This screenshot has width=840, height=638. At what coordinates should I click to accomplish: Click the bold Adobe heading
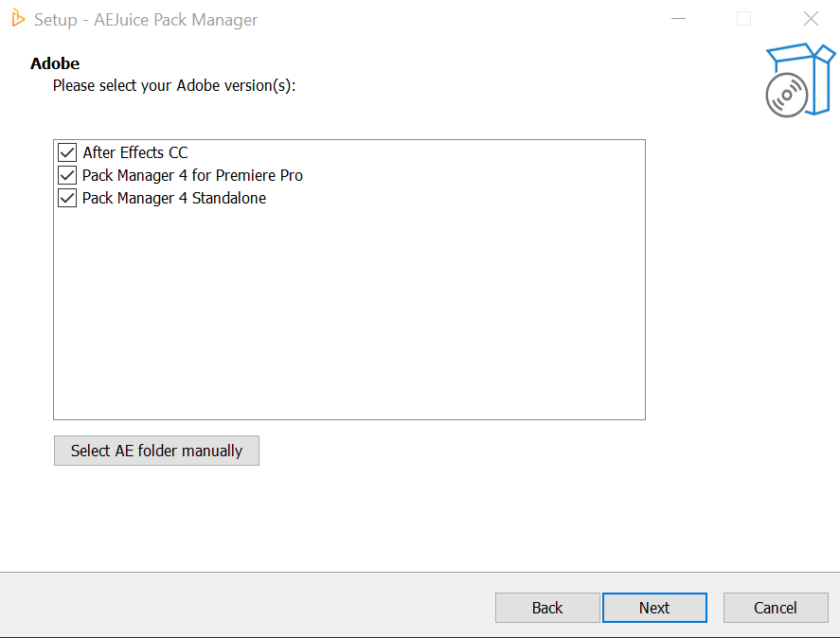pyautogui.click(x=55, y=63)
